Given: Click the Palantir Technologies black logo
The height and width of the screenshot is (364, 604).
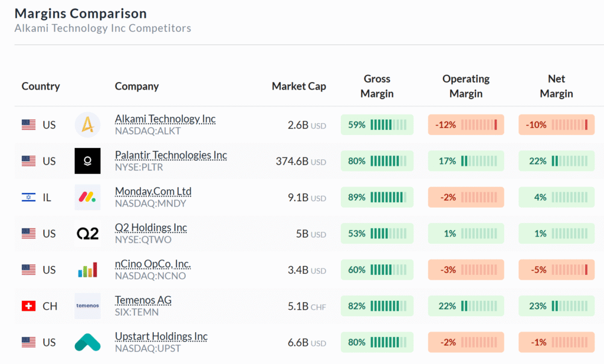Looking at the screenshot, I should [x=87, y=161].
